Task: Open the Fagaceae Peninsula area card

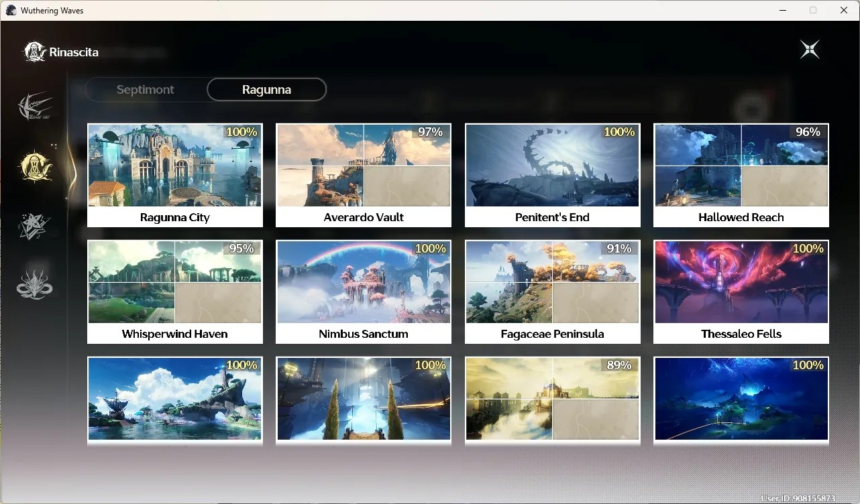Action: [552, 292]
